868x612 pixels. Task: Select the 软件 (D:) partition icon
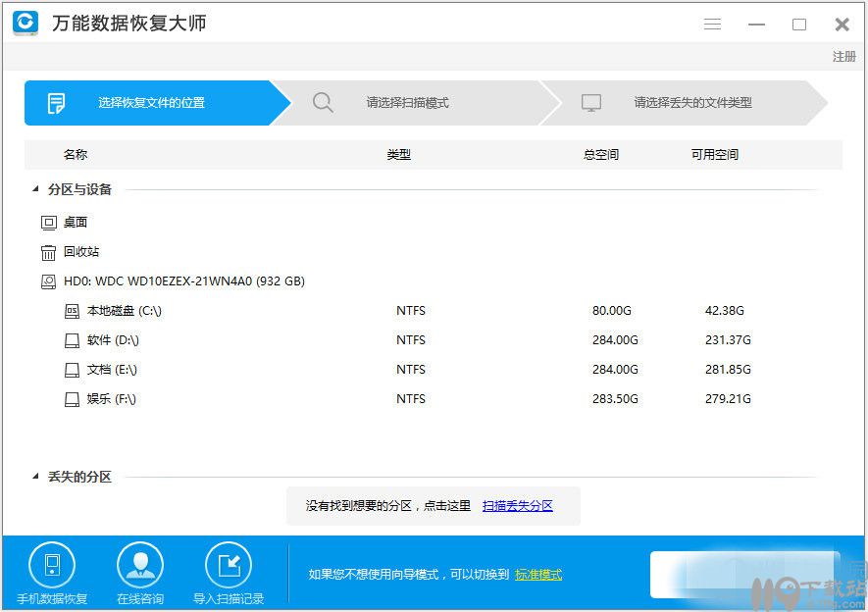pos(72,339)
